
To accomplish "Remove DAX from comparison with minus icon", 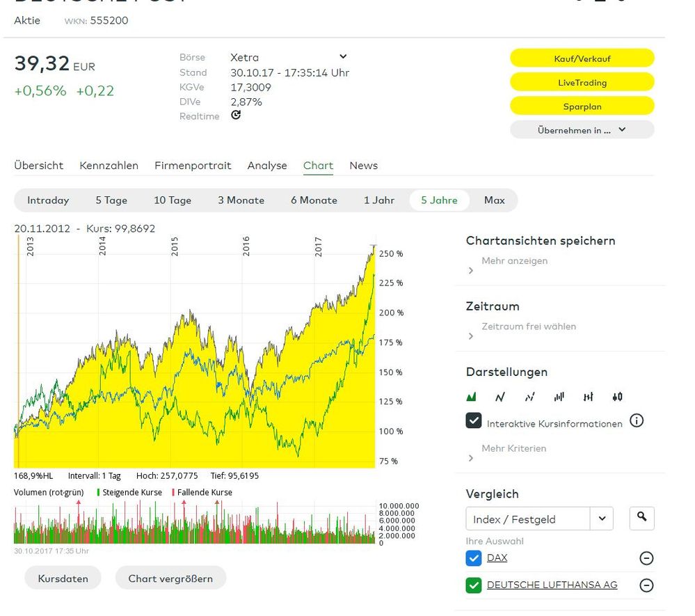I will pyautogui.click(x=646, y=558).
